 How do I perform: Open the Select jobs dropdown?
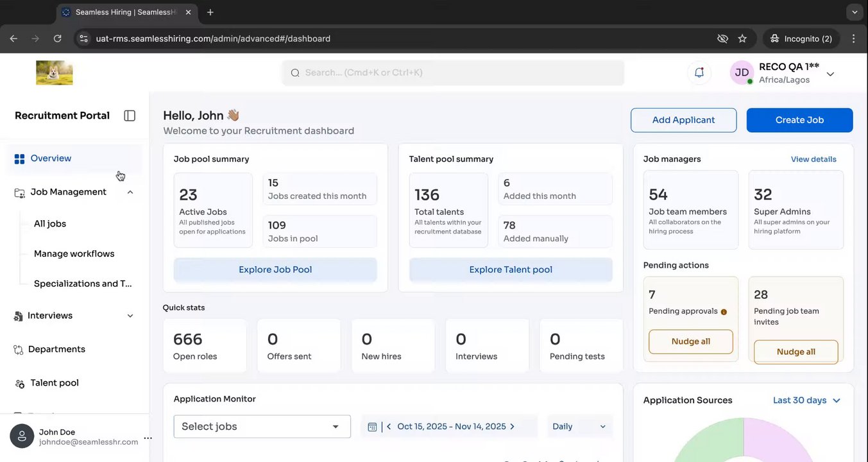pyautogui.click(x=262, y=427)
